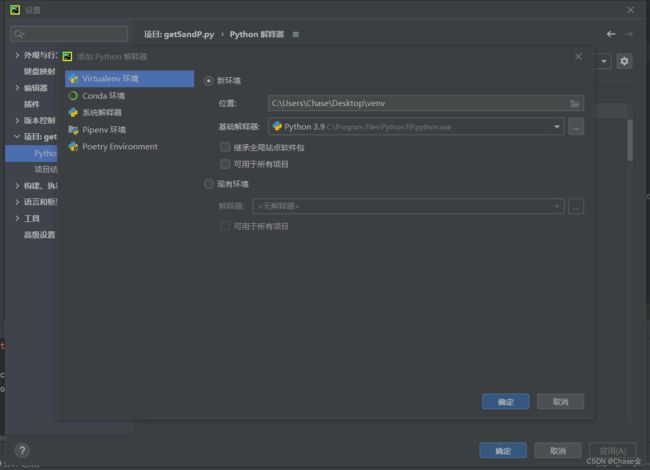The image size is (650, 470).
Task: Select the Virtualenv environment option
Action: 129,79
